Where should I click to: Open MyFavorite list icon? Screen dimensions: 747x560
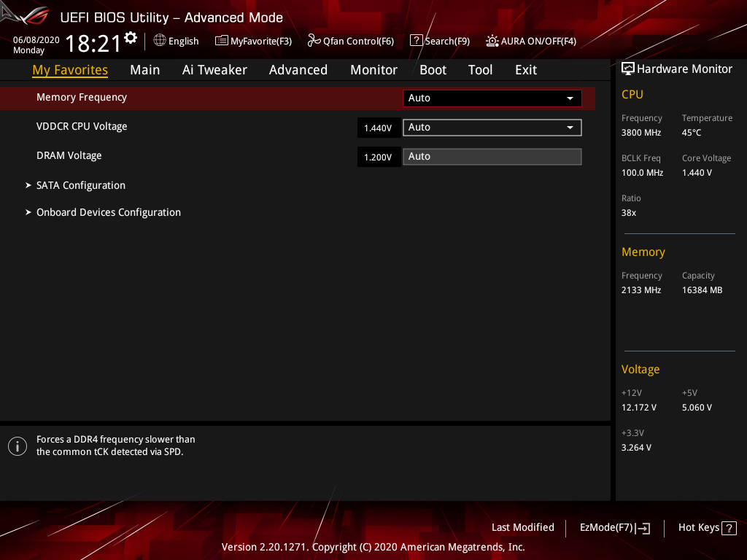221,41
